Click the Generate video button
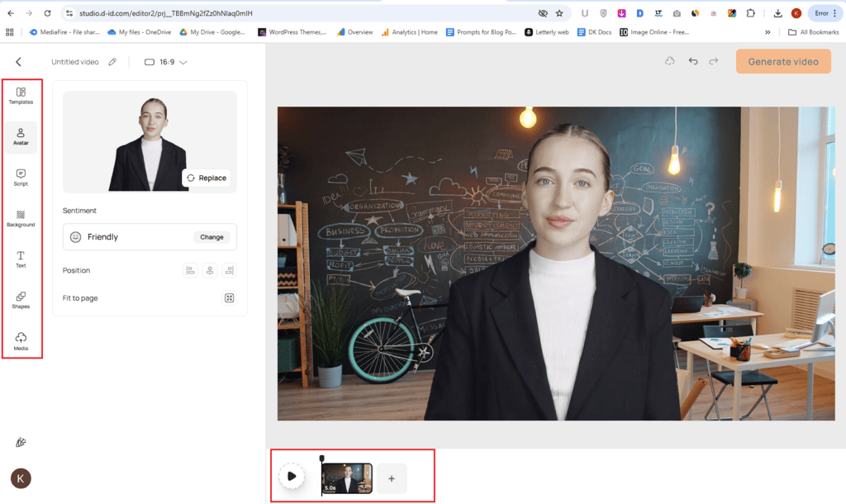 click(x=783, y=61)
